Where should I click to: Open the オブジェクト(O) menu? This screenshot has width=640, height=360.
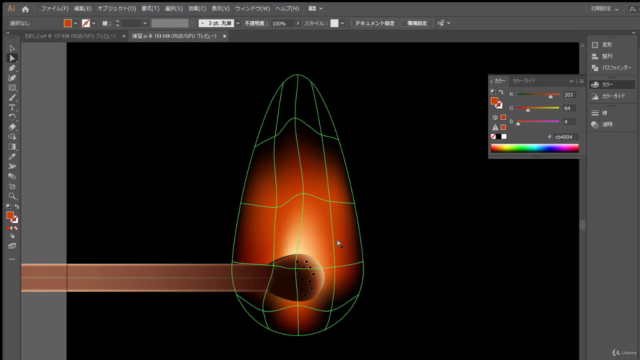[116, 9]
